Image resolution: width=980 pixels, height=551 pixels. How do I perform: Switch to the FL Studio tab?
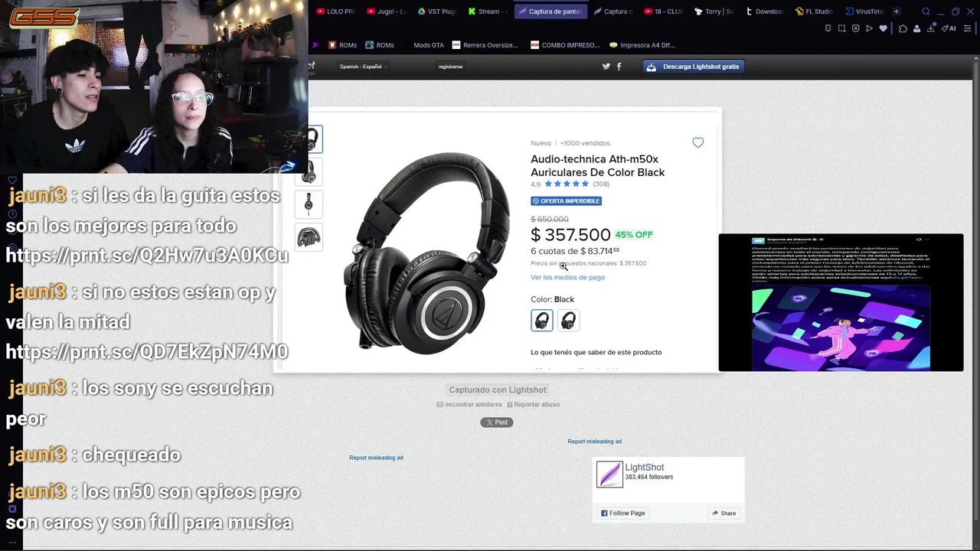coord(814,11)
